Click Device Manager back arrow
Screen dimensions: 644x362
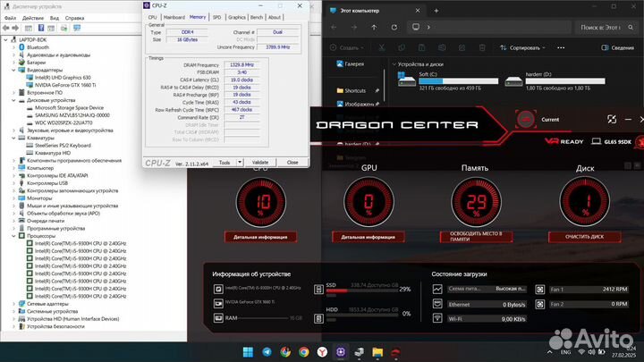(x=5, y=28)
